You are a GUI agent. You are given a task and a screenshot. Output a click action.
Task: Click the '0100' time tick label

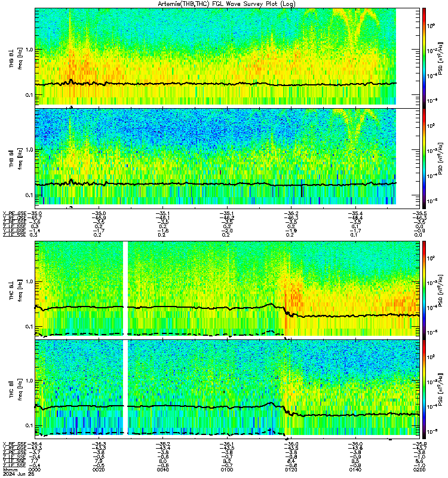click(227, 470)
